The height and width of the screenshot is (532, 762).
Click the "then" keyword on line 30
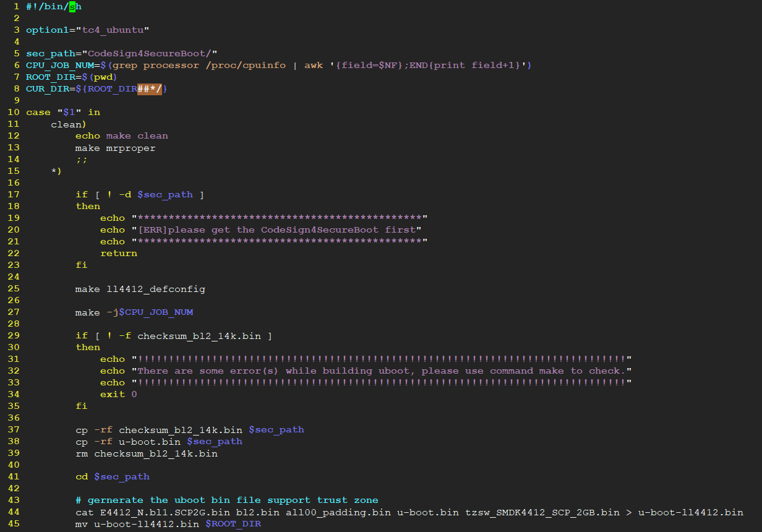pos(88,347)
